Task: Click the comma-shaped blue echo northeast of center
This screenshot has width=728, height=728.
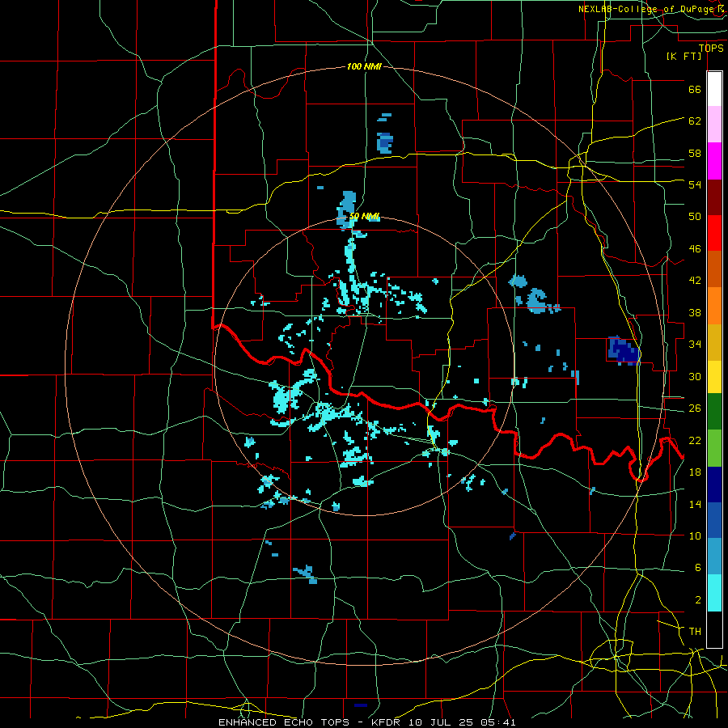Action: click(538, 301)
